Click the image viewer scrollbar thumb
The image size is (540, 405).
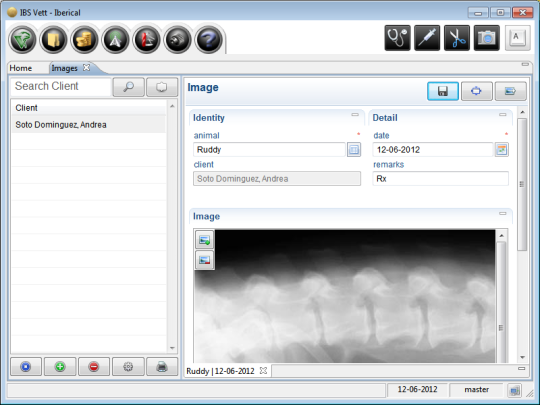coord(501,303)
